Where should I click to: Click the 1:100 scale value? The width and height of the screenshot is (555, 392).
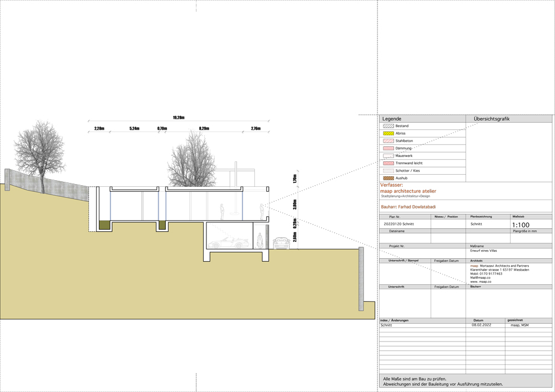[x=521, y=225]
